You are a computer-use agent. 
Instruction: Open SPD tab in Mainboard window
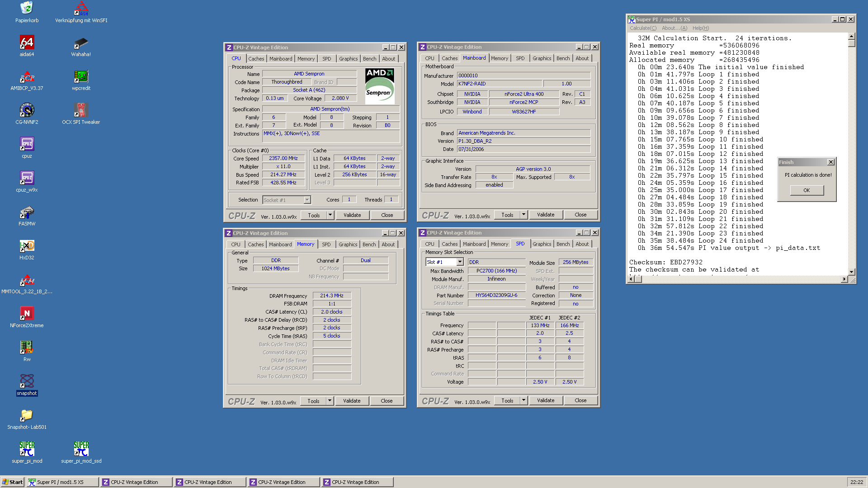(520, 58)
